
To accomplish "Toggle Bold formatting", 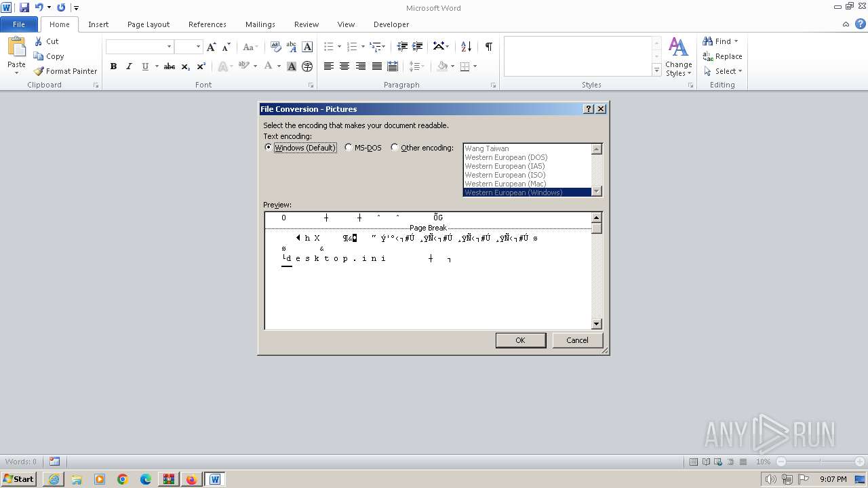I will pyautogui.click(x=113, y=66).
